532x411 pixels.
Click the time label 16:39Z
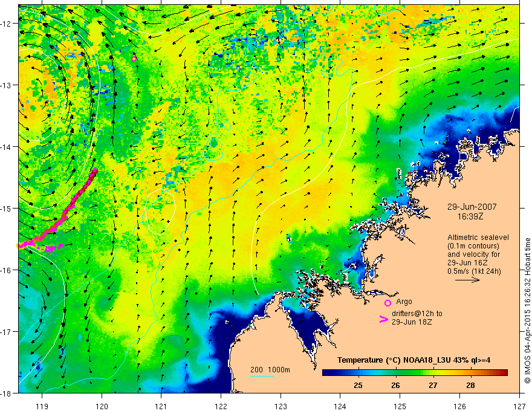[470, 216]
